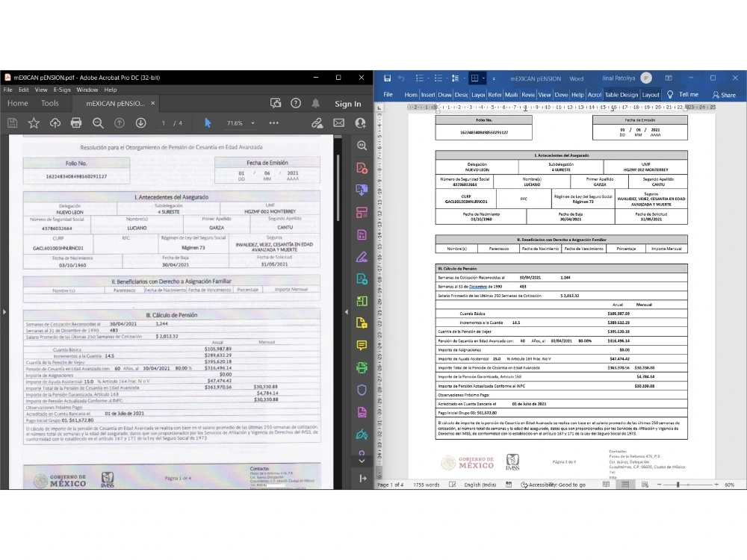Click Tell me search in Word

point(683,94)
